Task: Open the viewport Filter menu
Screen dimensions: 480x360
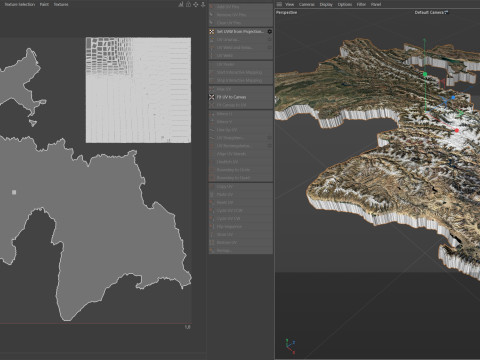Action: click(x=361, y=4)
